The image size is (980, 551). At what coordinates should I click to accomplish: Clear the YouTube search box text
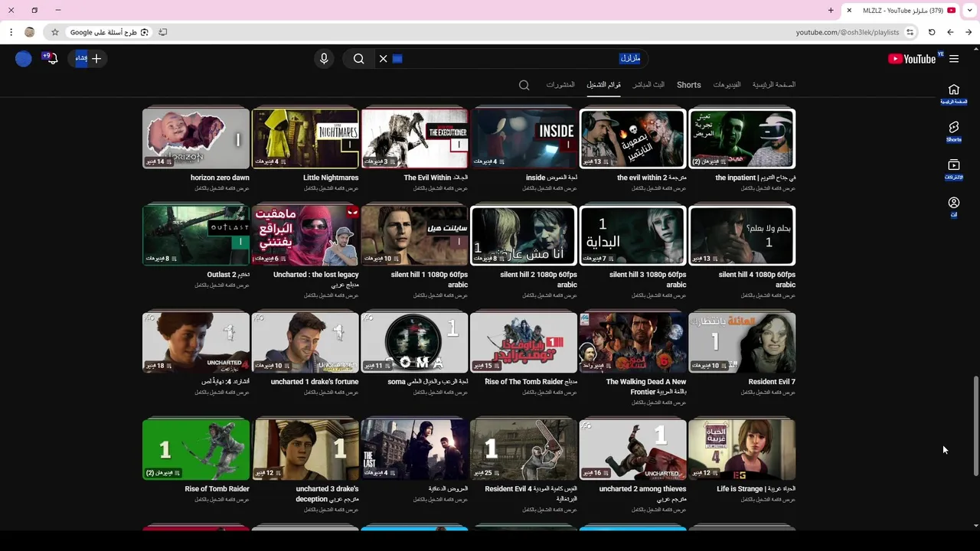[x=383, y=59]
